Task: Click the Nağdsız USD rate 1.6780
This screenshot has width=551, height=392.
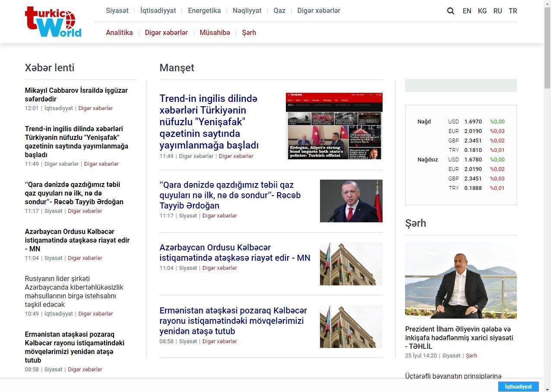Action: pos(473,160)
